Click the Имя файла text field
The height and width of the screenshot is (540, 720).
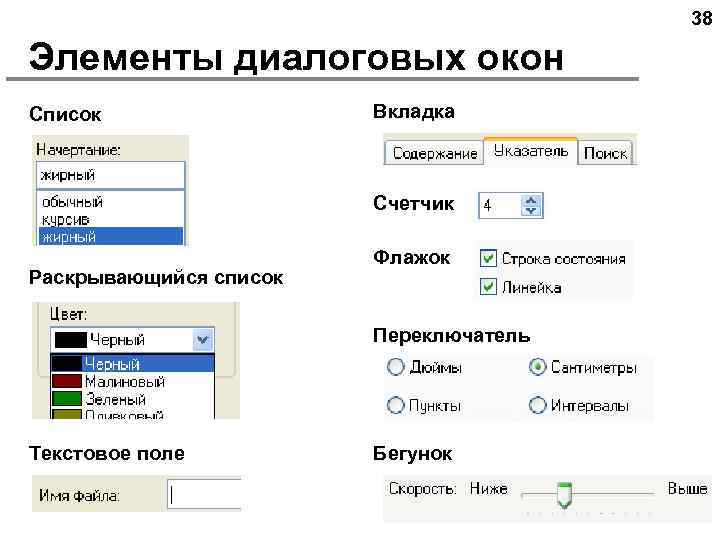point(204,495)
